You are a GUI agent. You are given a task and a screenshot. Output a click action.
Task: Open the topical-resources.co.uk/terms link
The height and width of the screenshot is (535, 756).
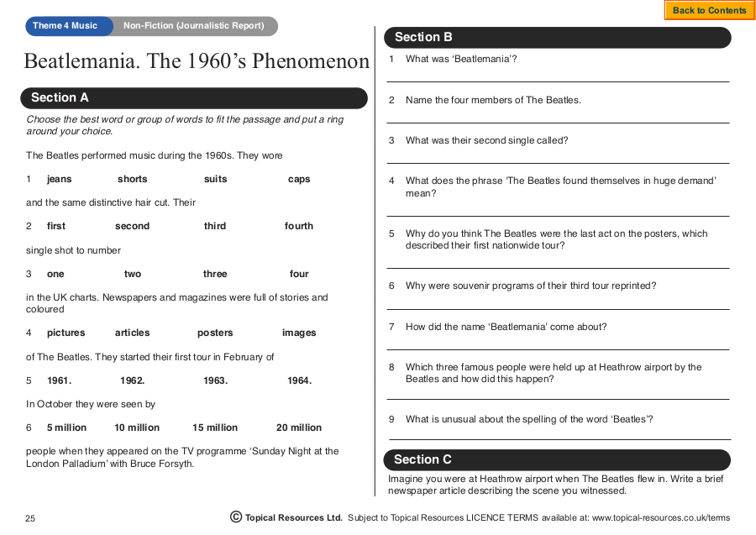tap(660, 517)
